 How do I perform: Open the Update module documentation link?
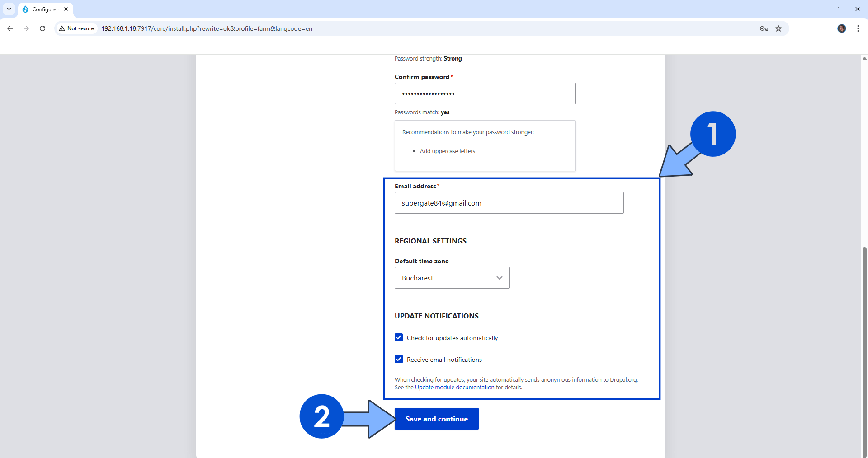pyautogui.click(x=454, y=387)
